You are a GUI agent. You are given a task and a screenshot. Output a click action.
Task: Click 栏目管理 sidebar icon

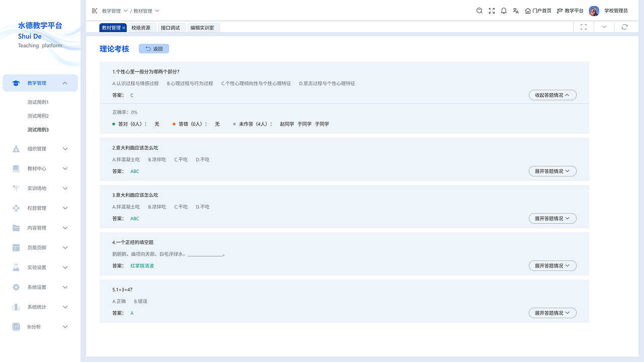click(16, 208)
